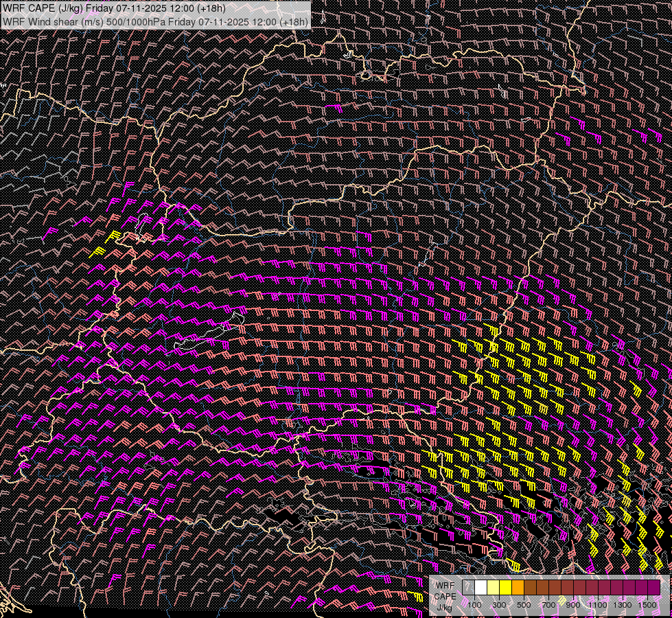The image size is (672, 618).
Task: Select the pale yellow CAPE legend swatch
Action: click(x=493, y=588)
